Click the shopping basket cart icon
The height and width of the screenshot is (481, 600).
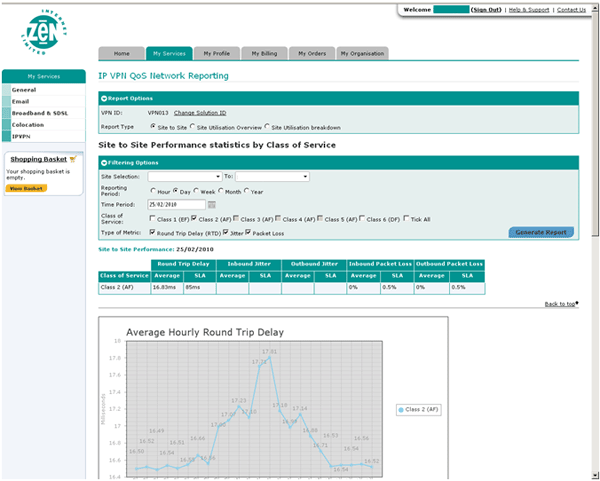pos(73,159)
